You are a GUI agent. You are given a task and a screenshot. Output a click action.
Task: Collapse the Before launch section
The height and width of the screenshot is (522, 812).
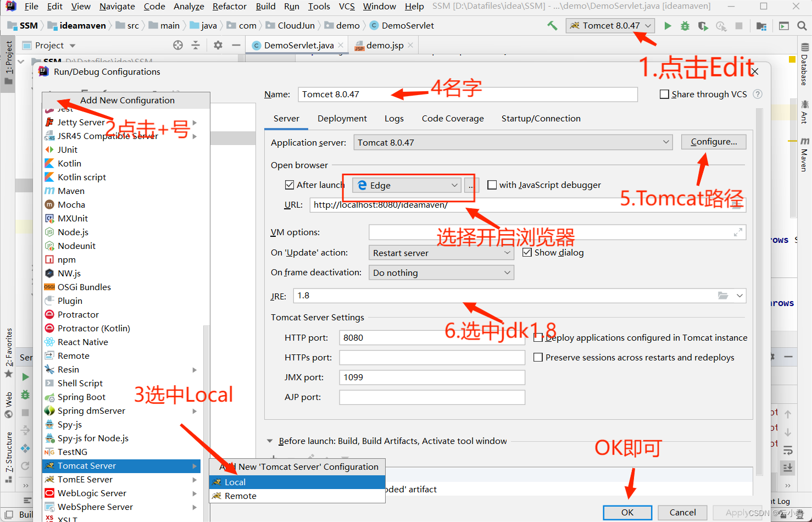(270, 441)
